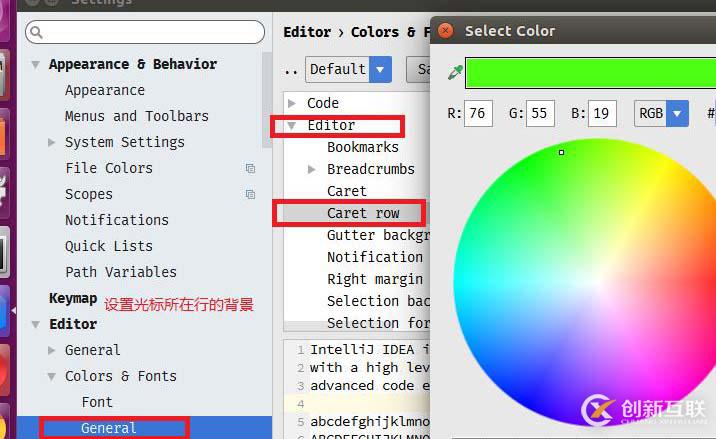Select Menus and Toolbars settings
716x439 pixels.
click(137, 116)
